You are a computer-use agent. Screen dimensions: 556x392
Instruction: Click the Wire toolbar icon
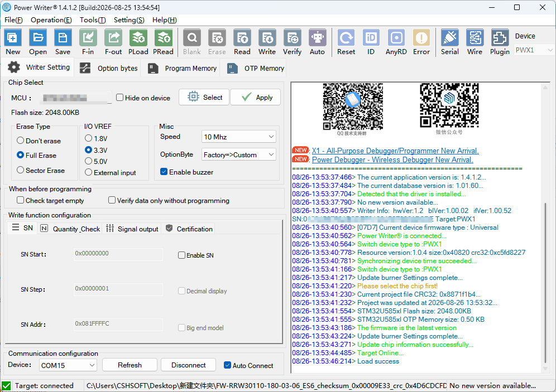pos(475,42)
